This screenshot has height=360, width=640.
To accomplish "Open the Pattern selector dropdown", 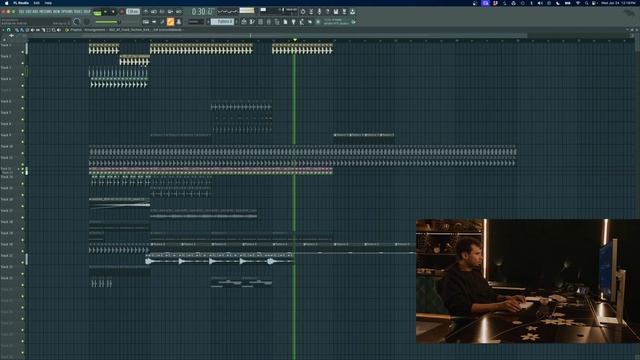I will point(222,22).
